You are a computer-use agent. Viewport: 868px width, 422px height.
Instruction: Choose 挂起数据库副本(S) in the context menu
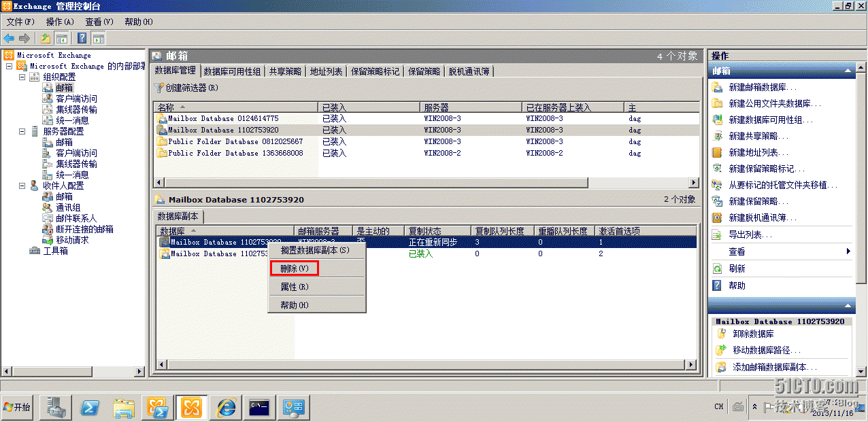coord(315,250)
